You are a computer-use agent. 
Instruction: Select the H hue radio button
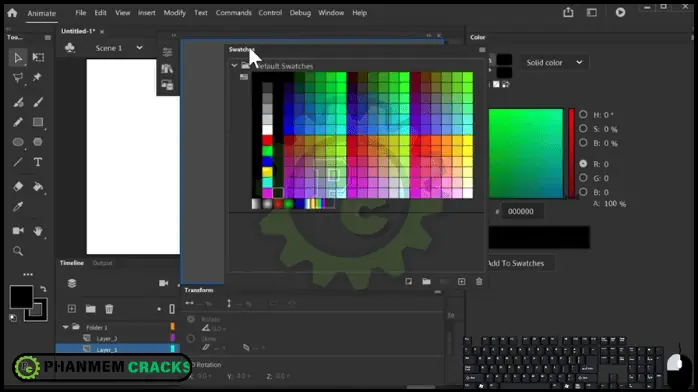click(x=583, y=114)
